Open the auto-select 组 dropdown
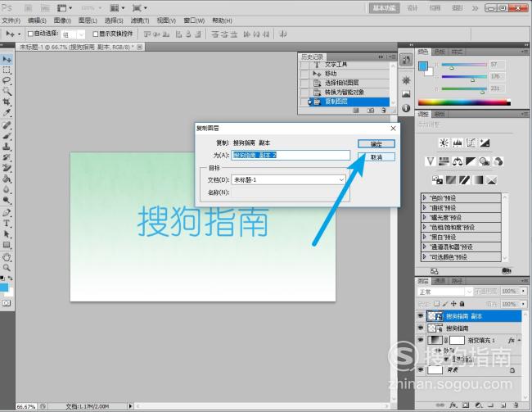This screenshot has height=412, width=532. coord(74,34)
